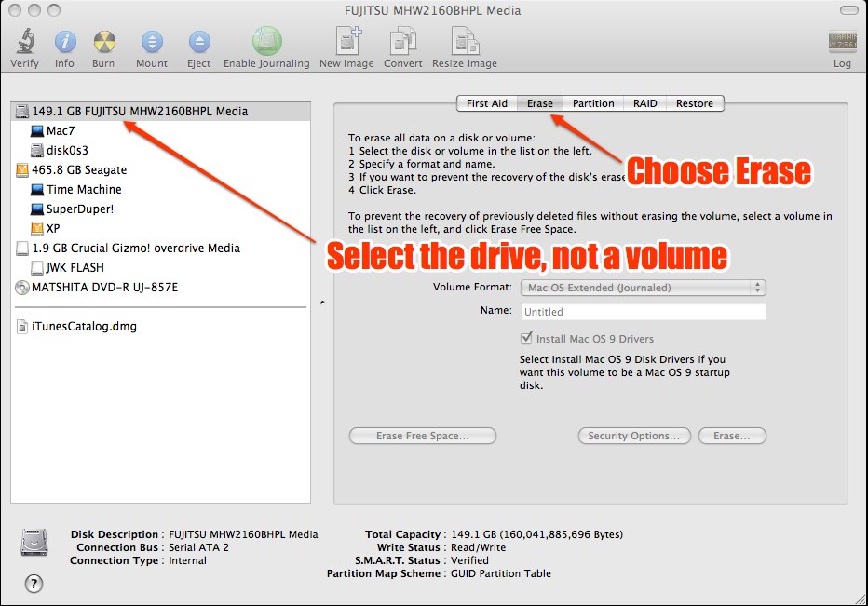Screen dimensions: 868x606
Task: Click the Name field containing Untitled
Action: [644, 312]
